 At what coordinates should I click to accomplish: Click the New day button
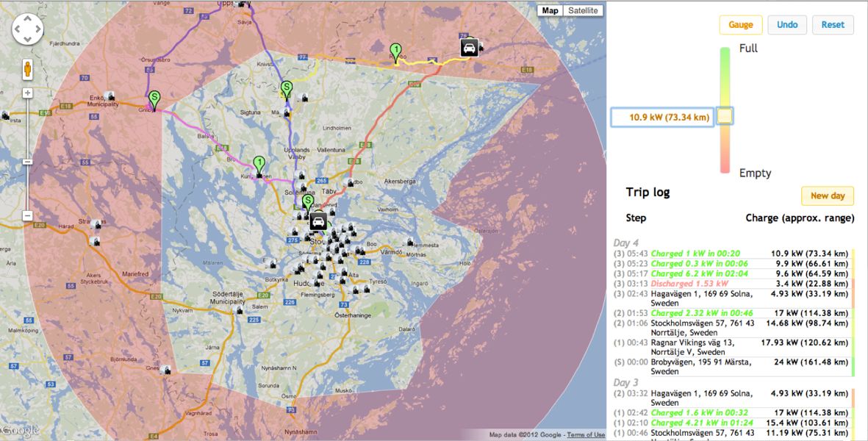827,196
